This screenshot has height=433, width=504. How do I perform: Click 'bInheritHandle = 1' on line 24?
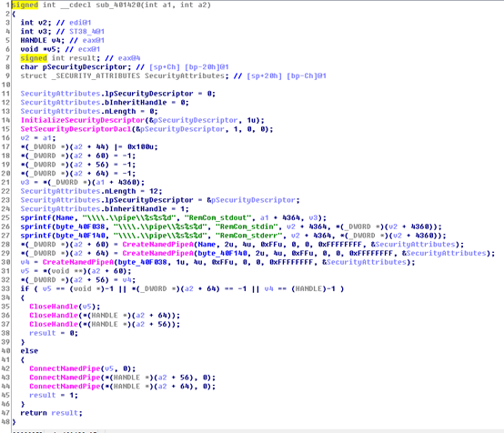(x=145, y=209)
